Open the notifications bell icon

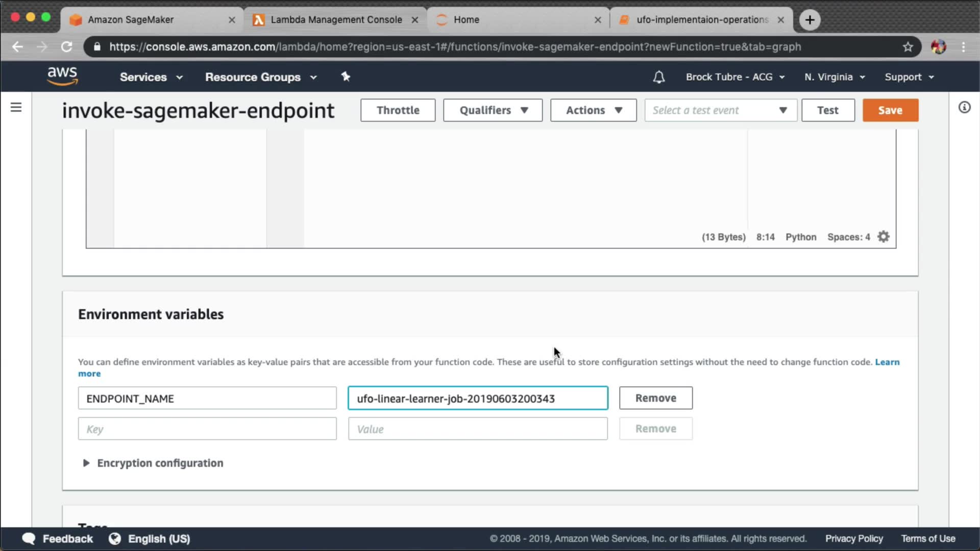[x=658, y=77]
